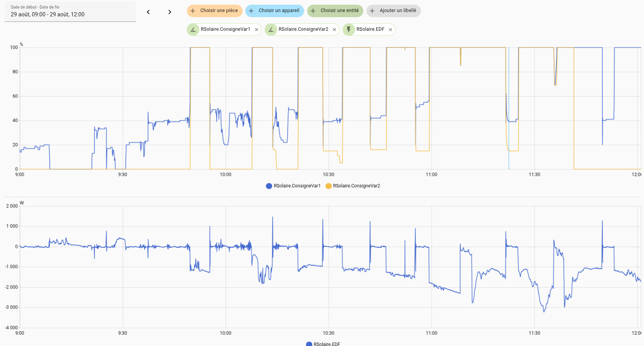Click the blue ConsigneVar1 legend color dot
Image resolution: width=644 pixels, height=346 pixels.
(x=269, y=186)
